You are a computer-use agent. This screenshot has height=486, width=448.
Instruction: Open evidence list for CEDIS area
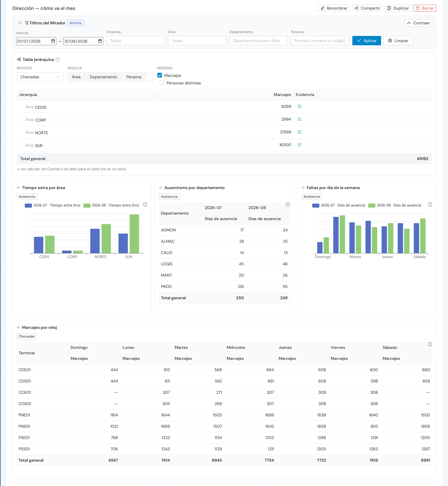(x=299, y=107)
